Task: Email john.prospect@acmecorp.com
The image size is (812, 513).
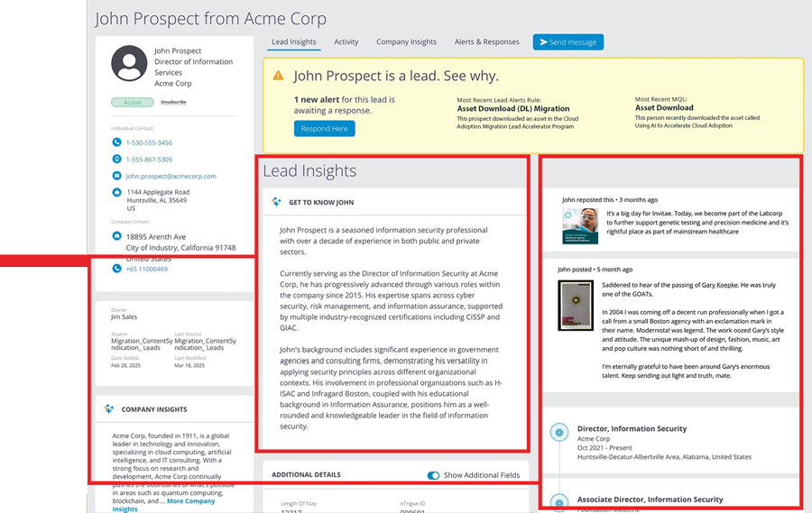Action: pos(171,176)
